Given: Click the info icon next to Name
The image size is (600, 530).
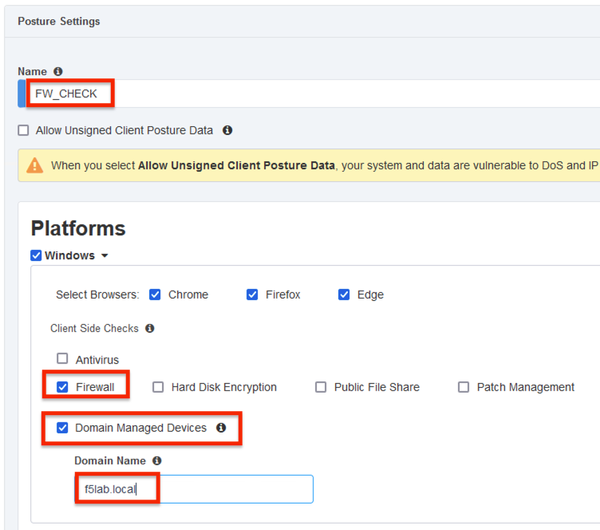Looking at the screenshot, I should click(58, 72).
